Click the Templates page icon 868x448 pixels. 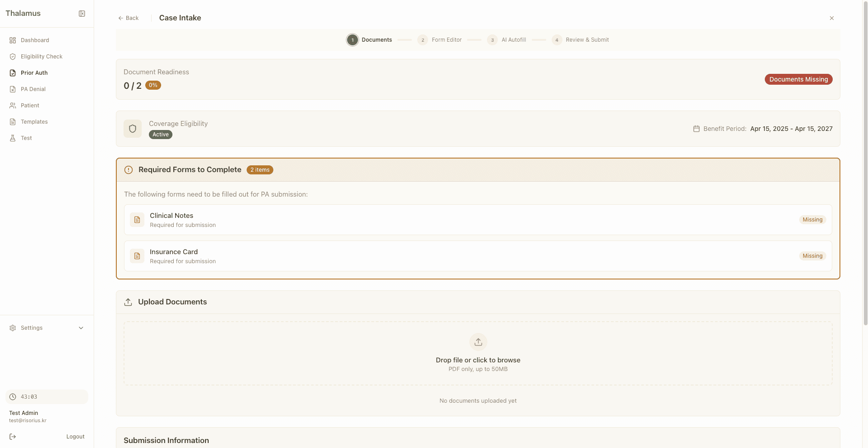13,122
